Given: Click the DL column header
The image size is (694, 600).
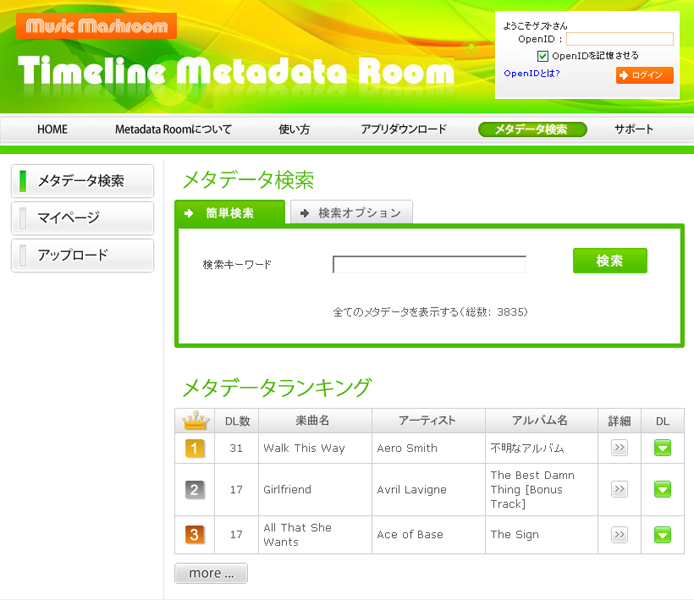Looking at the screenshot, I should point(662,421).
